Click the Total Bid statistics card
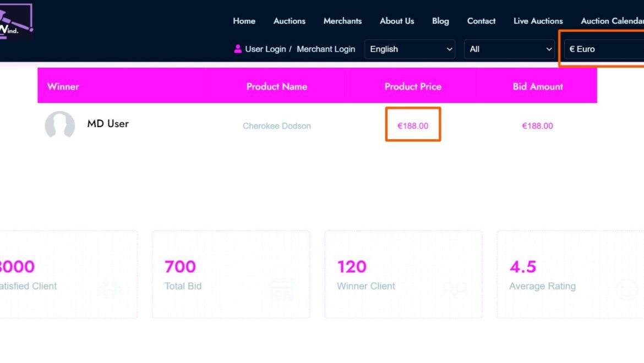Image resolution: width=644 pixels, height=363 pixels. 231,274
